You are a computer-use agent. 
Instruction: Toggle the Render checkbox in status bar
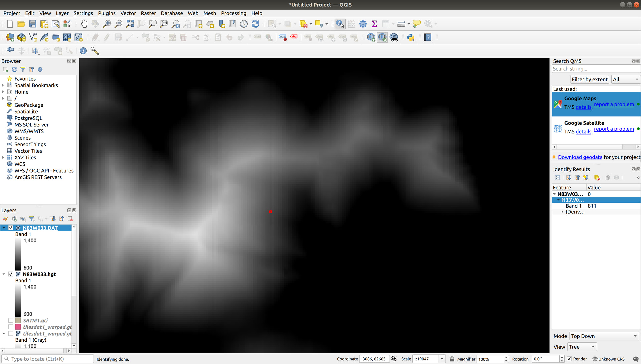click(x=569, y=359)
